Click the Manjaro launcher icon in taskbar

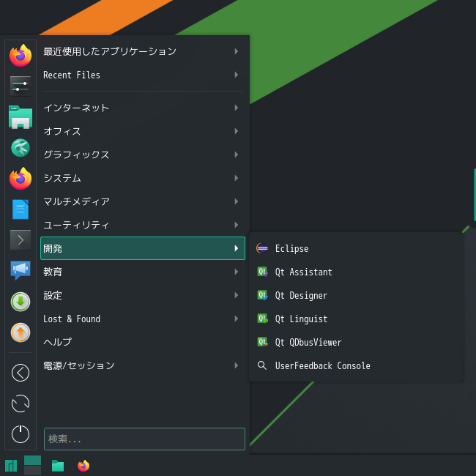pyautogui.click(x=11, y=466)
